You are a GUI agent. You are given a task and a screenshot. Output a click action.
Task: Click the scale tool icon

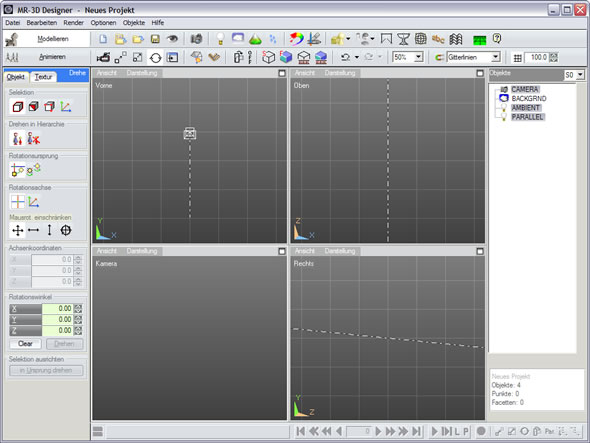(x=138, y=58)
